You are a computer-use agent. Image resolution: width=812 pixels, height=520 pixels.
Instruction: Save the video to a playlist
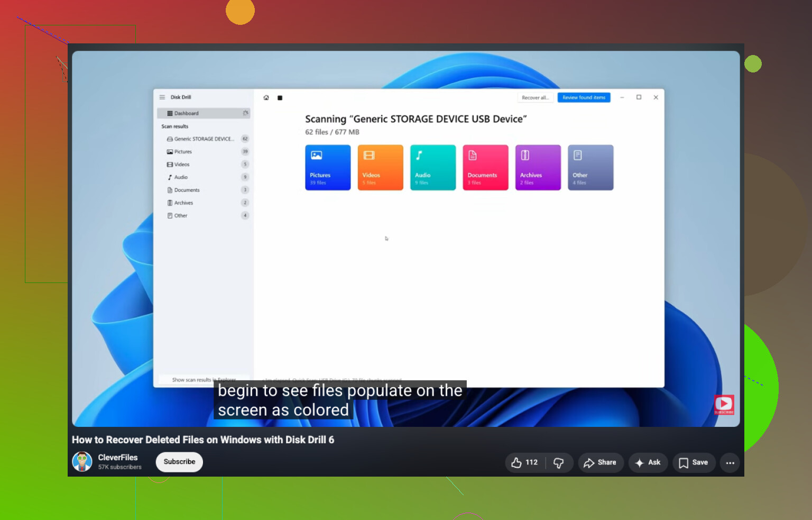coord(694,462)
